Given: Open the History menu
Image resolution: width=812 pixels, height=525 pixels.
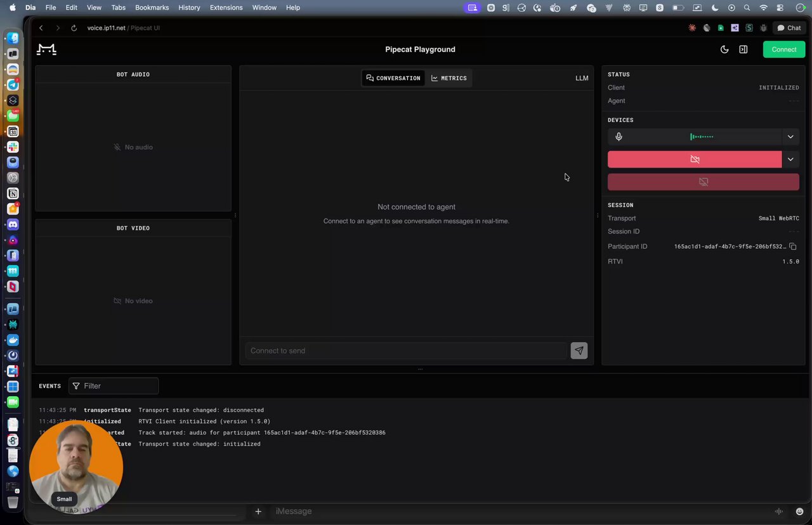Looking at the screenshot, I should click(189, 8).
